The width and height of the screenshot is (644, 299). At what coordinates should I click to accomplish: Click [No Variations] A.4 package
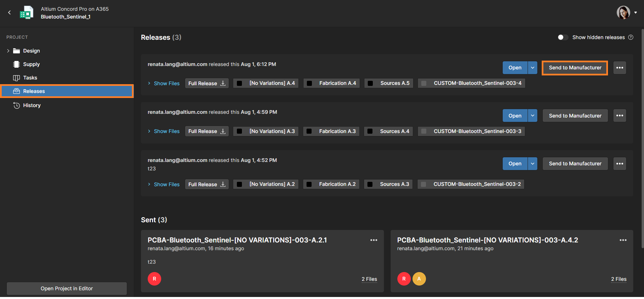coord(266,83)
